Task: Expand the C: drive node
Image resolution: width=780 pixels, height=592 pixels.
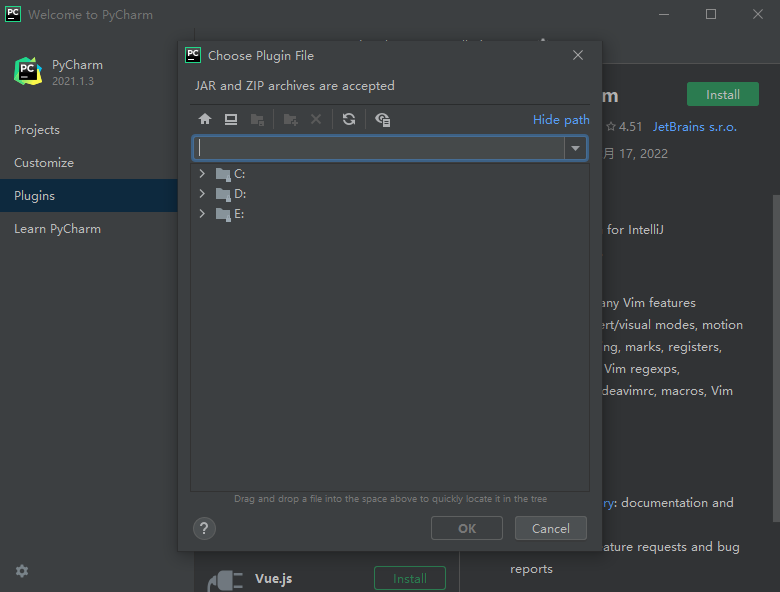Action: coord(202,174)
